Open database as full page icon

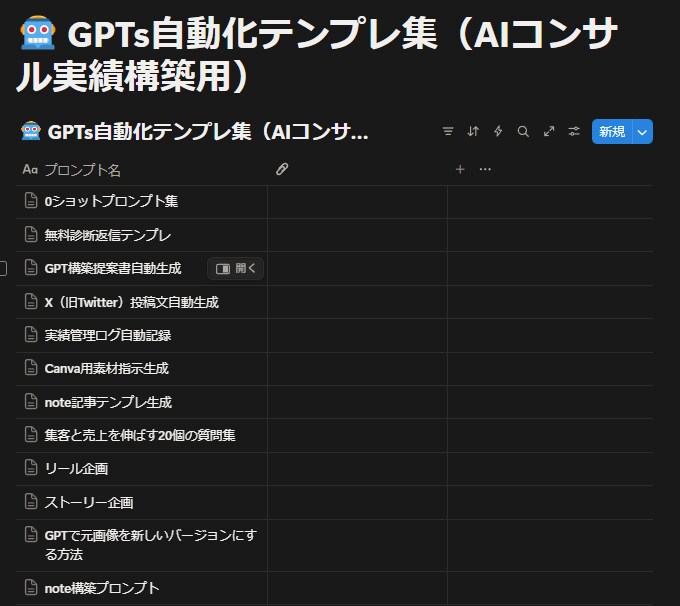click(x=549, y=131)
